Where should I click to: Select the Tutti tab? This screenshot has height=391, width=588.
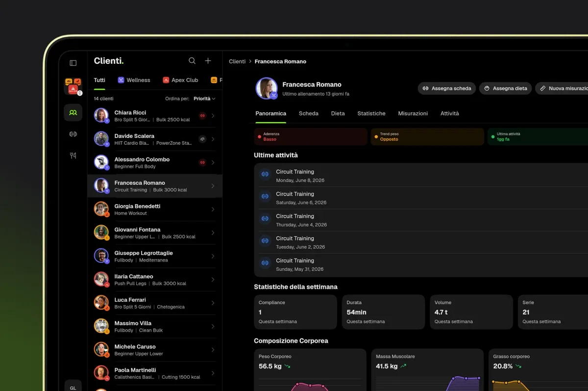point(99,80)
